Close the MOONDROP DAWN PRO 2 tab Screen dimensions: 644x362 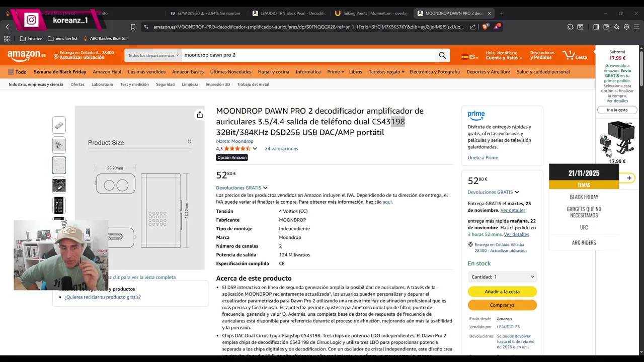tap(489, 13)
